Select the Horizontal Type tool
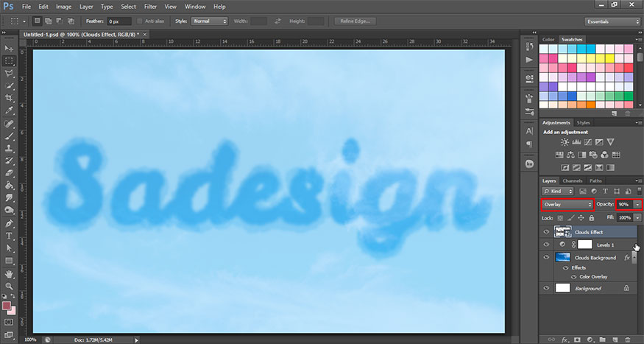Screen dimensions: 644x344 [10, 235]
